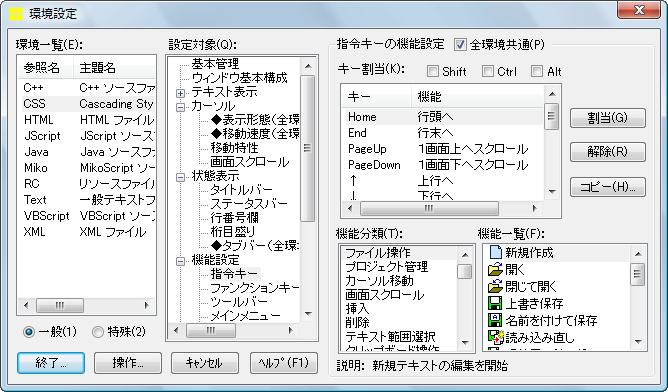Open the コピー(H)... button
Image resolution: width=668 pixels, height=392 pixels.
608,187
